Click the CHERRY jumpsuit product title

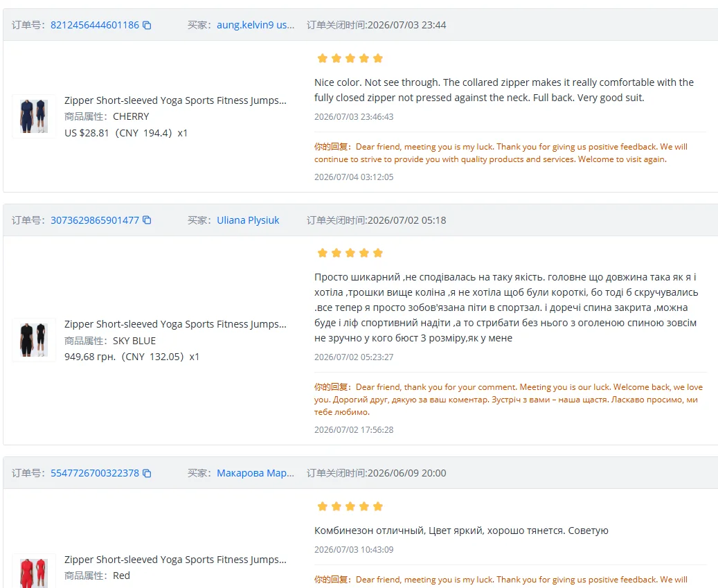(175, 100)
